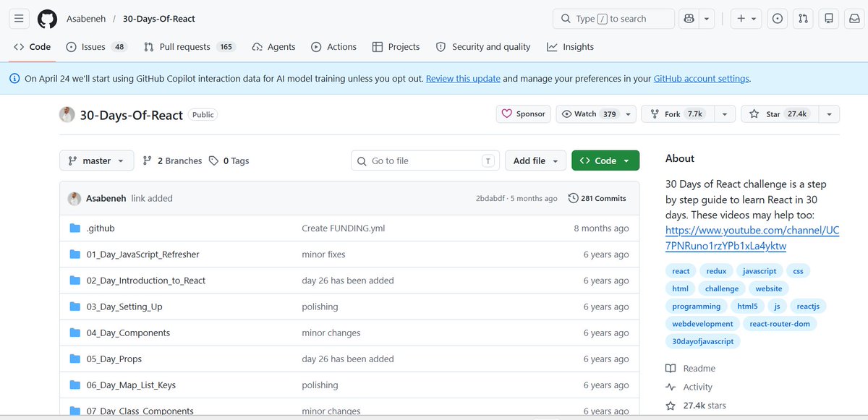The width and height of the screenshot is (868, 420).
Task: Open the Watch notifications dropdown arrow
Action: tap(629, 114)
